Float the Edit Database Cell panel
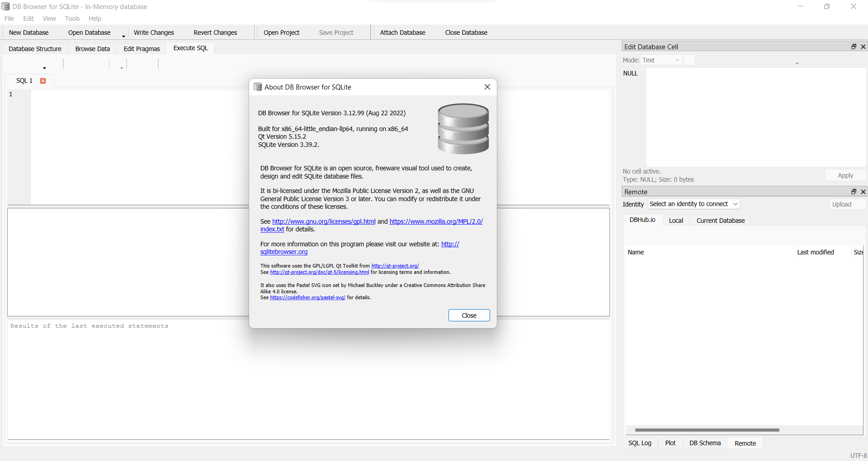Viewport: 868px width, 461px height. pyautogui.click(x=854, y=47)
